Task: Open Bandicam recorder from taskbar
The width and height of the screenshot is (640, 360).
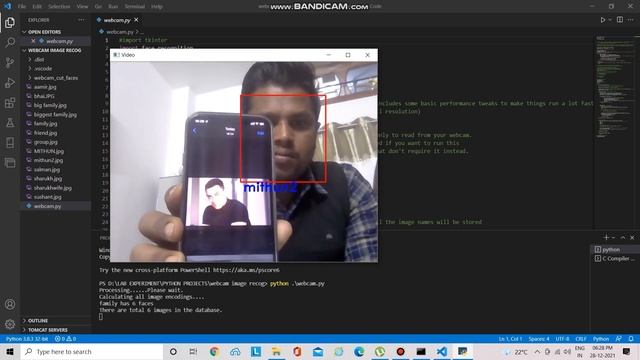Action: tap(400, 351)
